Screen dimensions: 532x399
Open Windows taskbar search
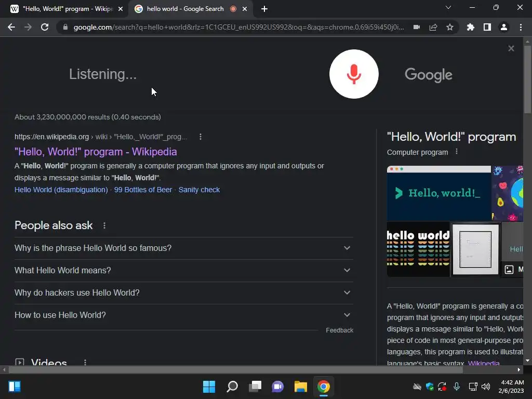click(x=232, y=387)
